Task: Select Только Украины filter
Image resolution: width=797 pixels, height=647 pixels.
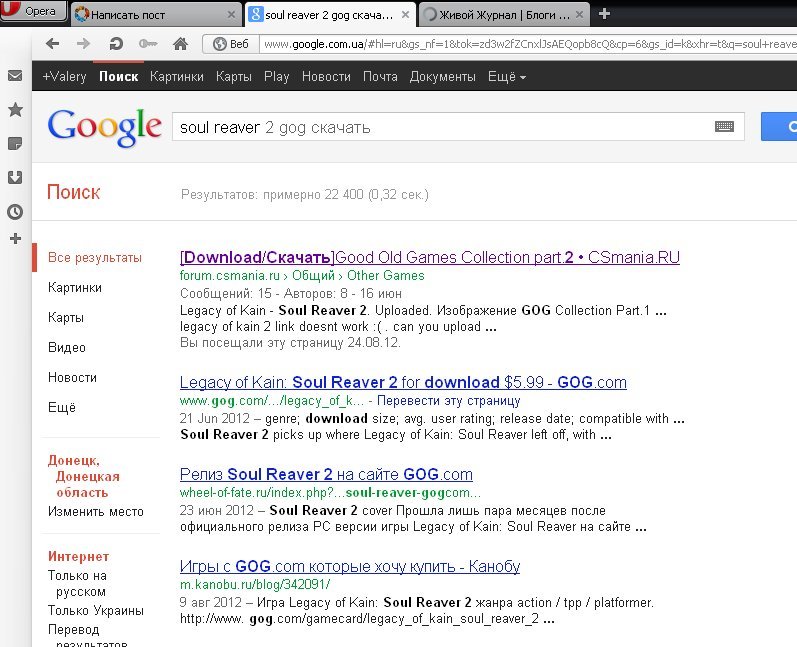Action: 96,610
